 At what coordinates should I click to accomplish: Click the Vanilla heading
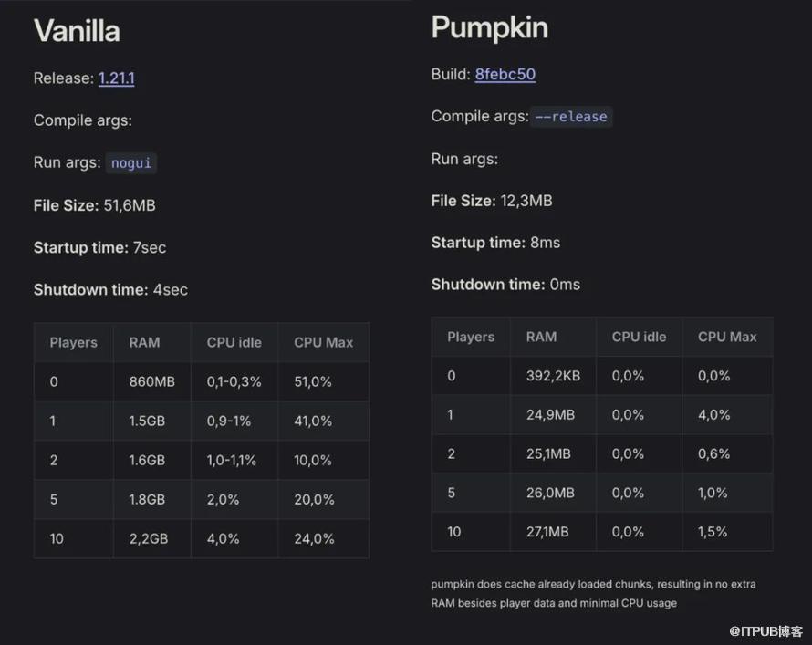pyautogui.click(x=77, y=31)
